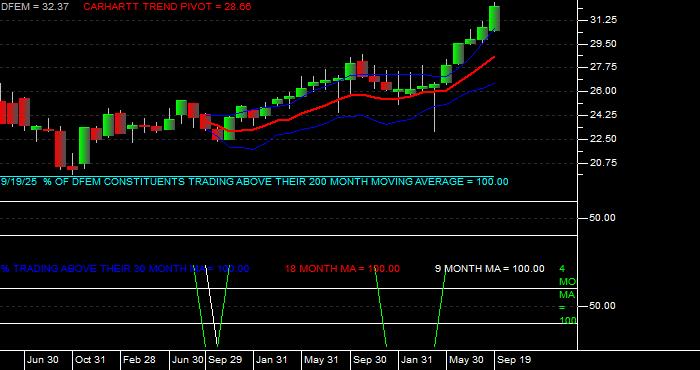Click the 50.00 label of the middle panel
700x370 pixels.
(x=603, y=218)
